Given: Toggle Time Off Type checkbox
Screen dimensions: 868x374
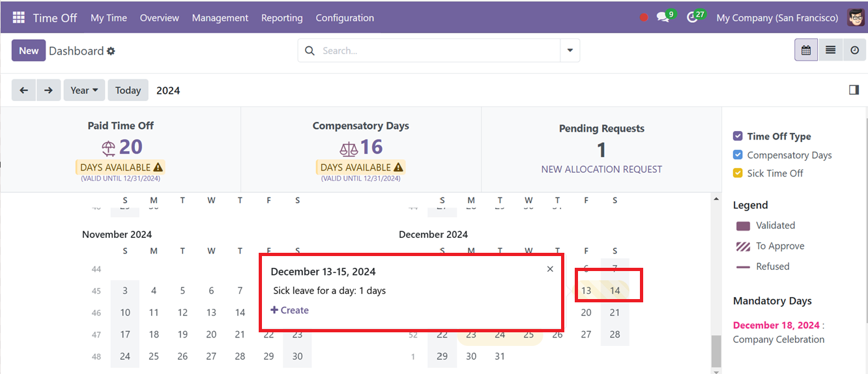Looking at the screenshot, I should (738, 136).
